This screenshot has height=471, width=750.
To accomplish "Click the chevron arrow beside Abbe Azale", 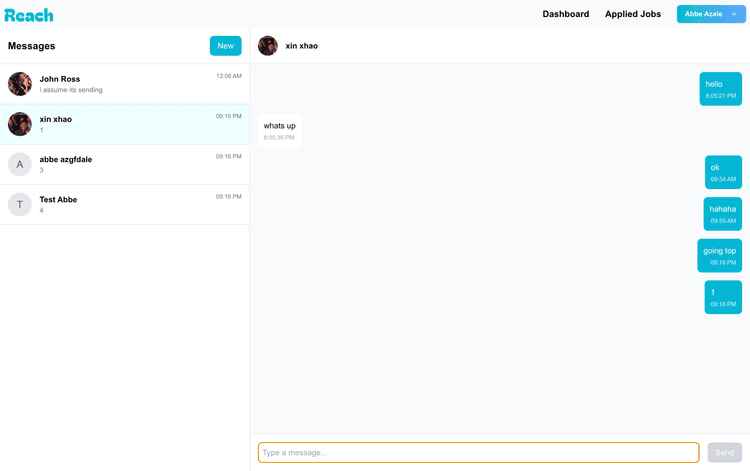I will (x=734, y=14).
